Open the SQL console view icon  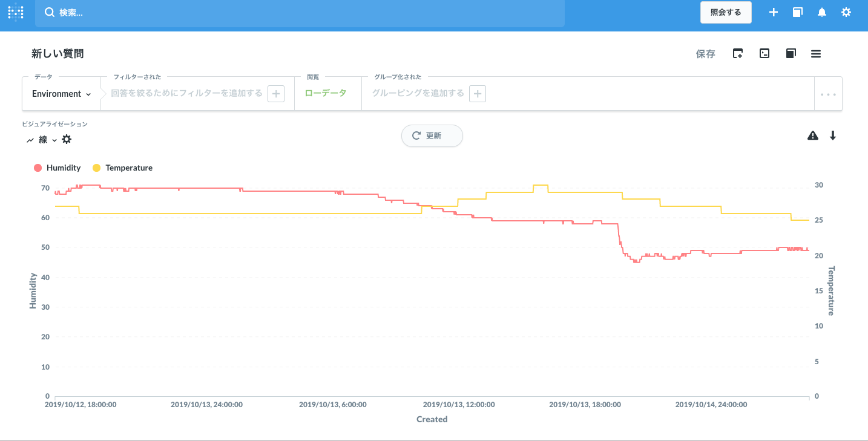[764, 54]
